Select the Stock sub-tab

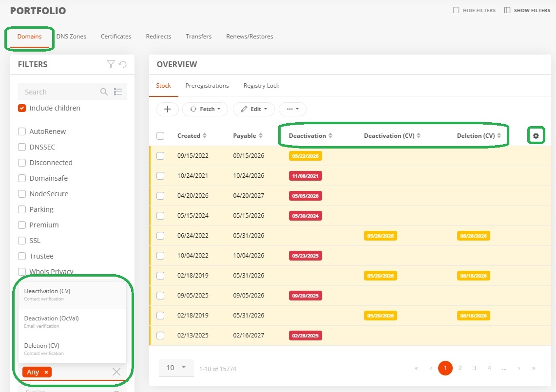[x=163, y=86]
